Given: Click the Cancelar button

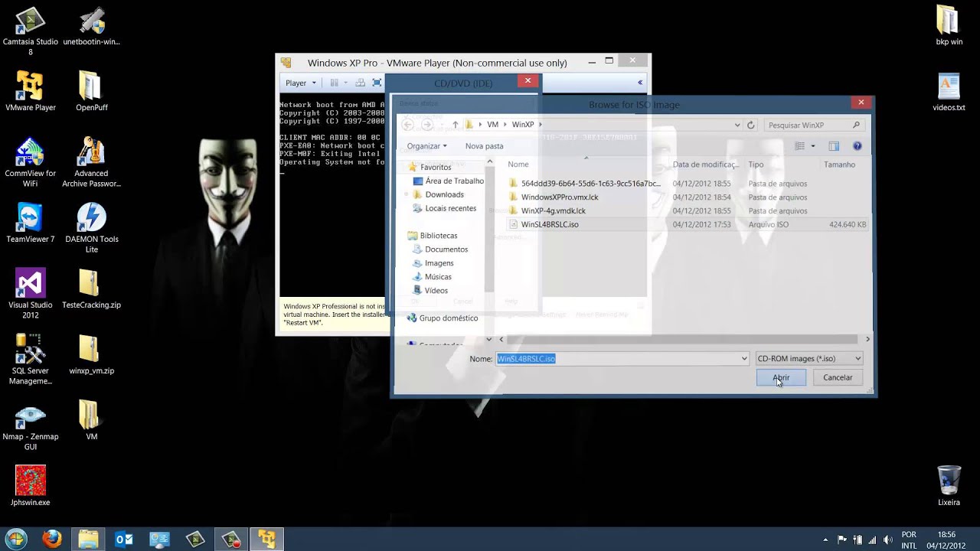Looking at the screenshot, I should [838, 377].
